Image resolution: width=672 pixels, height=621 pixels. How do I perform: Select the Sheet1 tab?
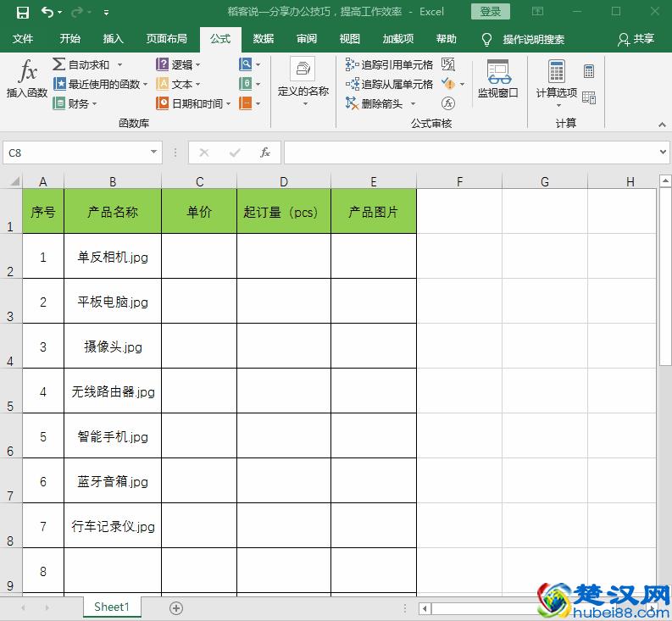pyautogui.click(x=112, y=607)
